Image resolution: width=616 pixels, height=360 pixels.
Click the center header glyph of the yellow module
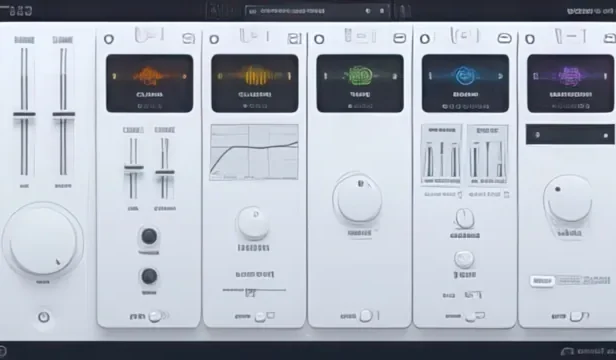tap(255, 36)
